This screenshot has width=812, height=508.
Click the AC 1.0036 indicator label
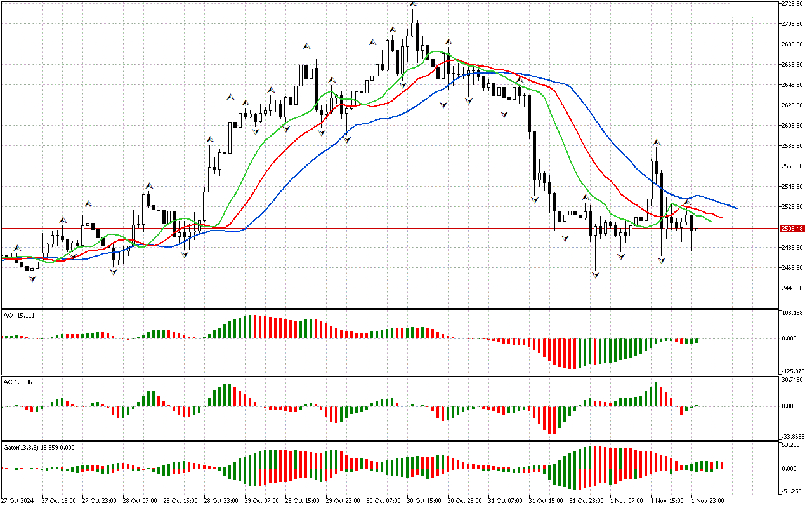tap(18, 381)
